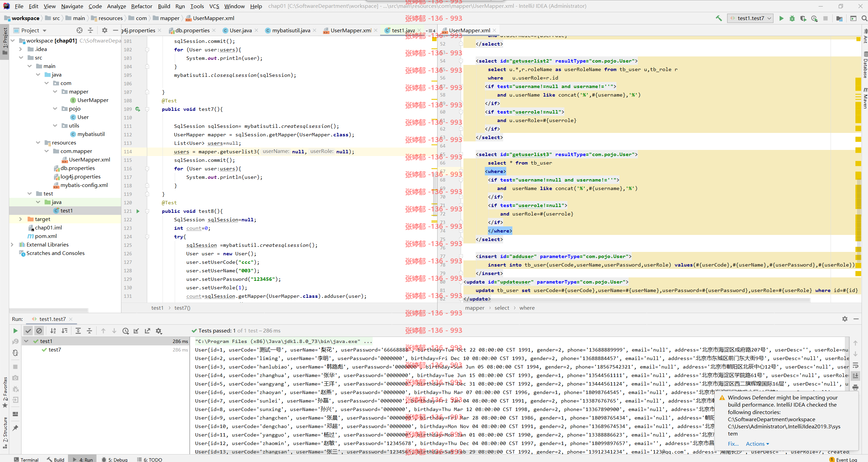Click the run gutter icon beside test8
Viewport: 868px width, 462px height.
(x=138, y=211)
